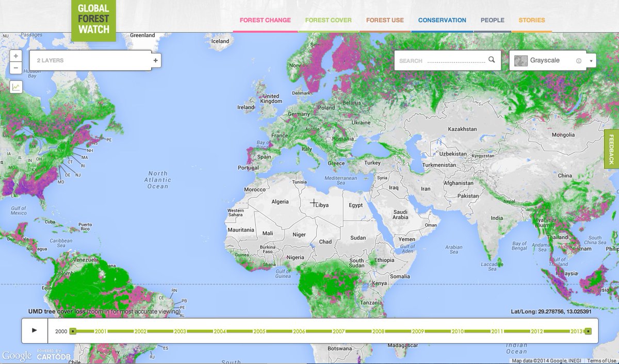
Task: Click the Global Forest Watch logo
Action: pos(93,20)
